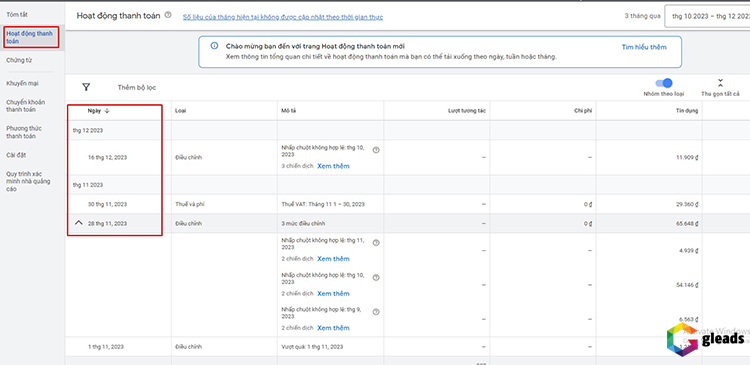Click 3 mục điều chỉnh description cell
Screen dimensions: 750x365
click(x=303, y=223)
